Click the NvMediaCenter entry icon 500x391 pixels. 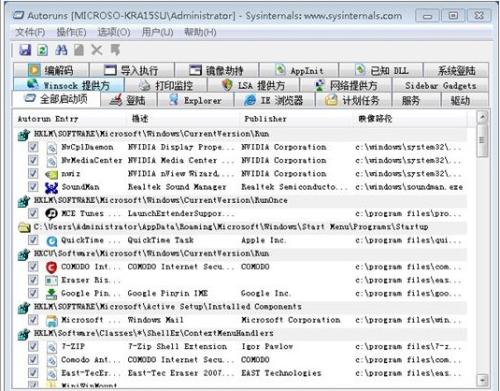point(52,161)
